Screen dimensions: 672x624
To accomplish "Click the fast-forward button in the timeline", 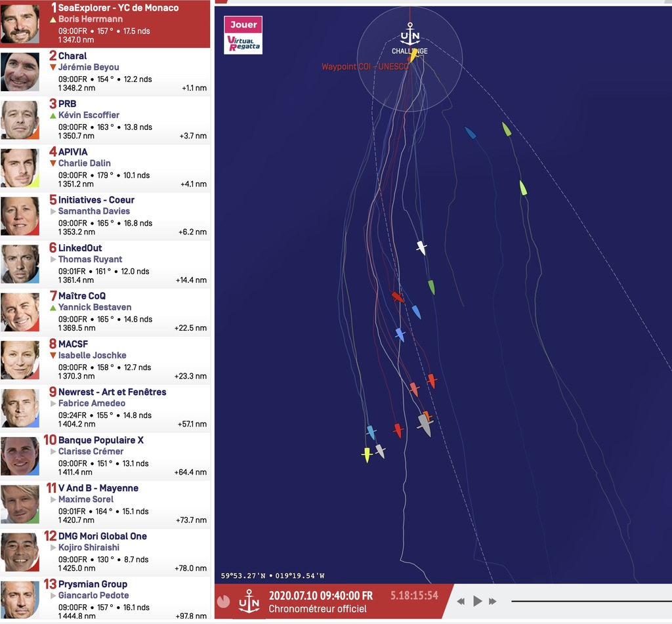I will point(493,601).
